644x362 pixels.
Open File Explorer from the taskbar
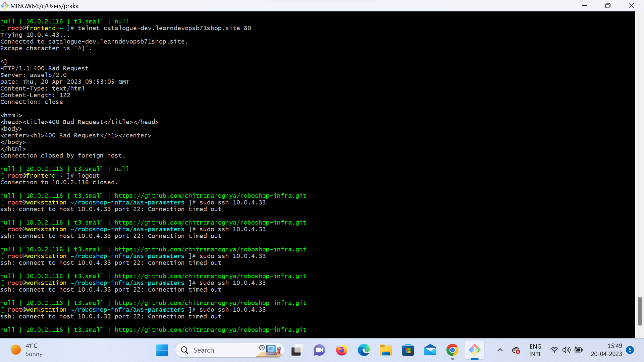pos(386,350)
